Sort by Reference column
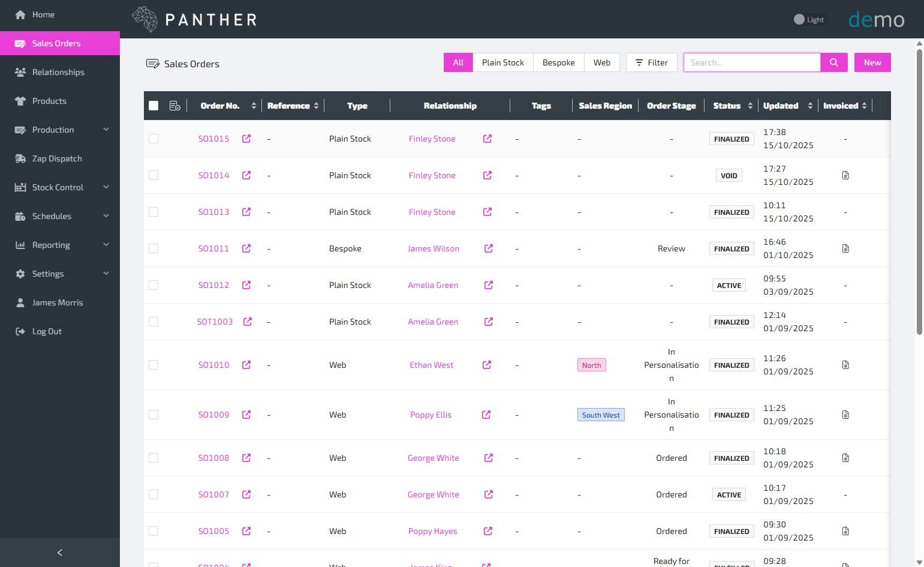924x567 pixels. point(316,106)
